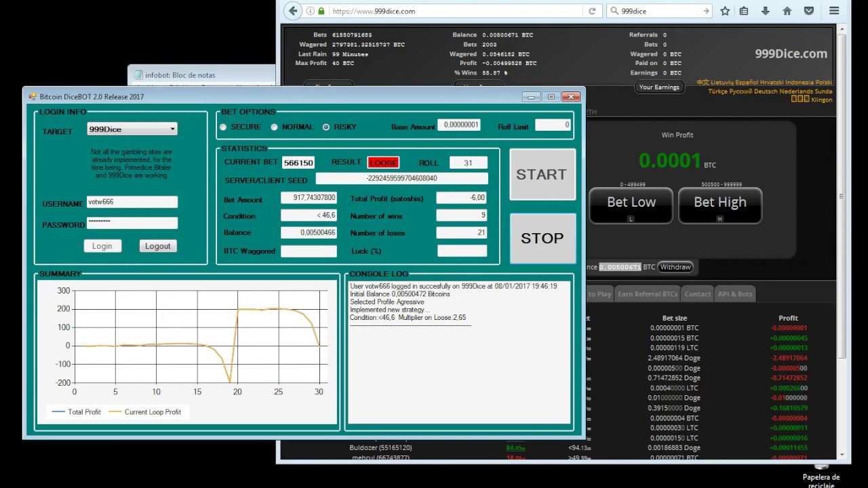Click the Total Profit legend entry
Image resolution: width=868 pixels, height=488 pixels.
(77, 412)
